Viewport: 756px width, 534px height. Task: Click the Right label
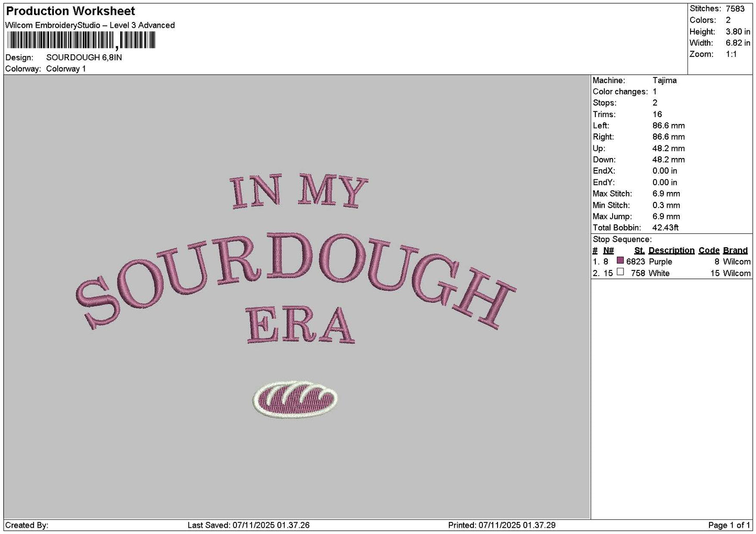603,137
